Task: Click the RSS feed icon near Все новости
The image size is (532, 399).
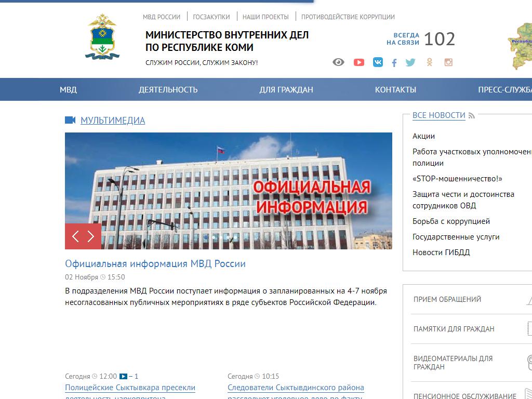Action: 472,116
